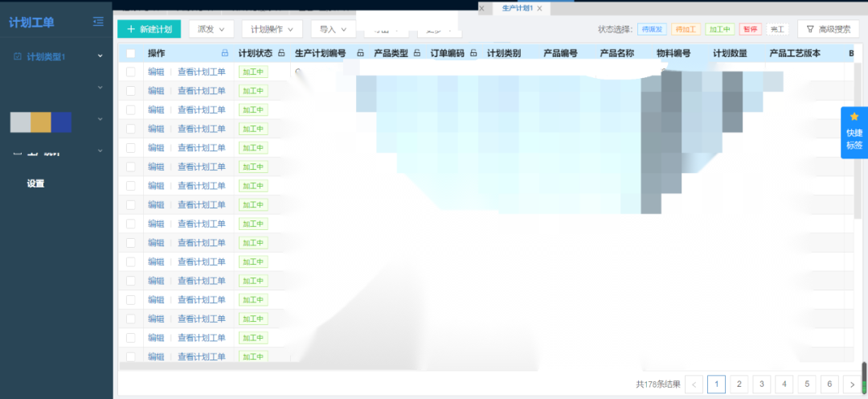Click 查看计划工单 link in the first row

pos(201,72)
